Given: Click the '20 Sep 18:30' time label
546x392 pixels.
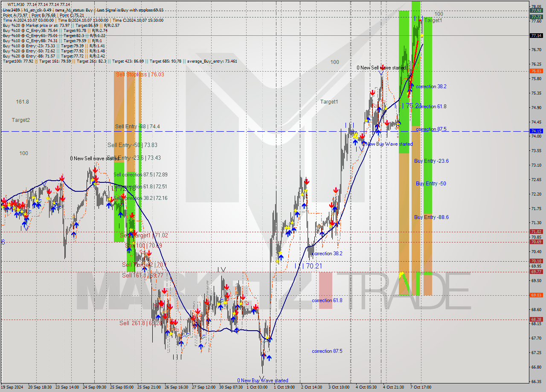Looking at the screenshot, I should pos(40,387).
